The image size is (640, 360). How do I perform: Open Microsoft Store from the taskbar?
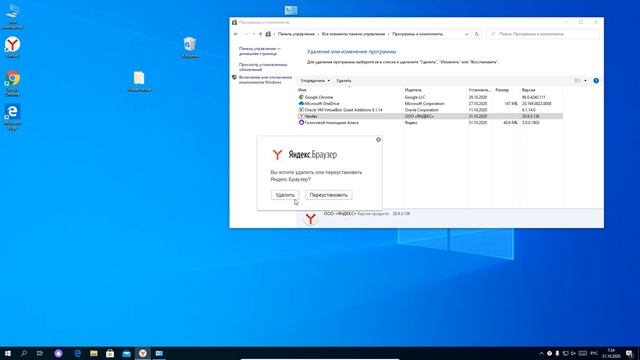click(x=110, y=353)
